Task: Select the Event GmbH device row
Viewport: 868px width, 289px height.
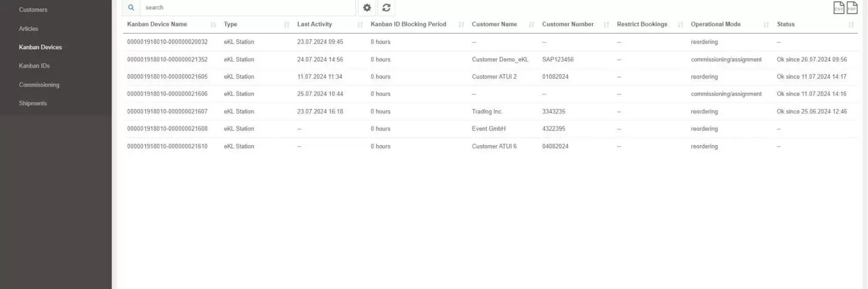Action: (x=490, y=129)
